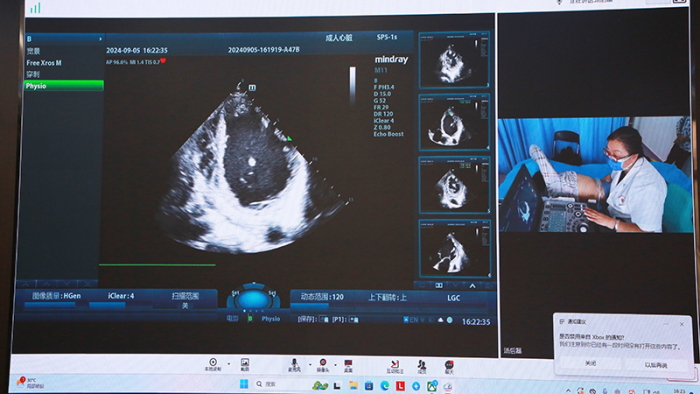Viewport: 700px width, 394px height.
Task: Open File Explorer folder icon on taskbar
Action: point(353,385)
